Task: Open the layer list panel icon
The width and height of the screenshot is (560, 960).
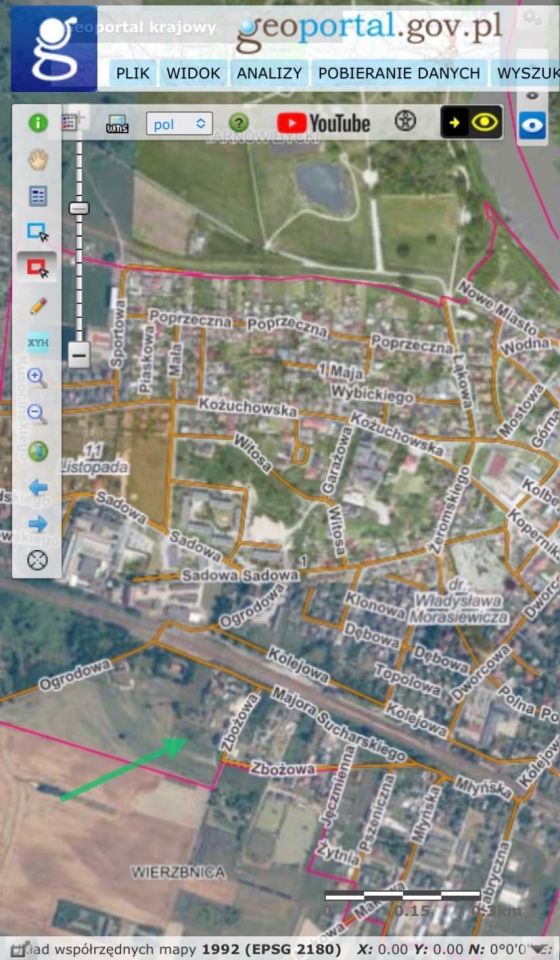Action: point(38,197)
